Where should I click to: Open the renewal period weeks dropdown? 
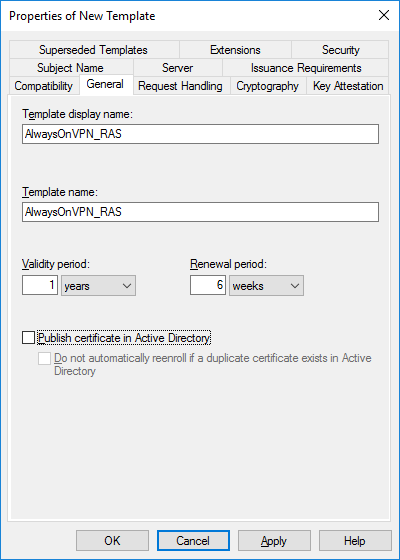click(266, 286)
